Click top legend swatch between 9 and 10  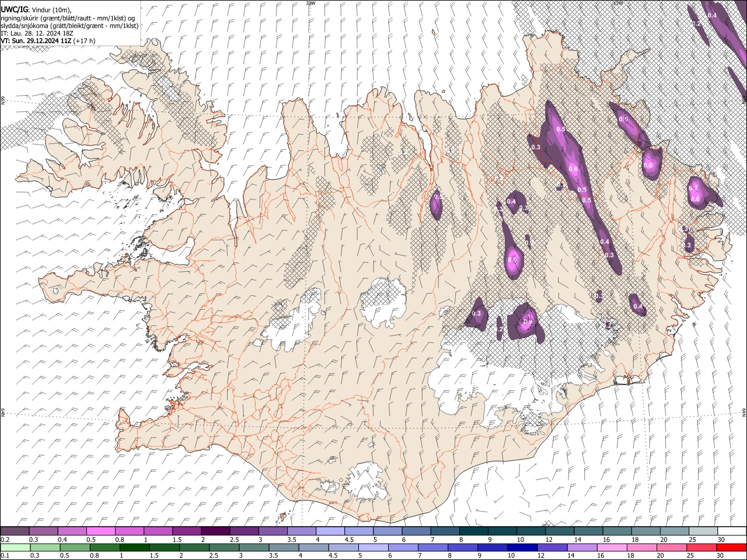click(501, 531)
